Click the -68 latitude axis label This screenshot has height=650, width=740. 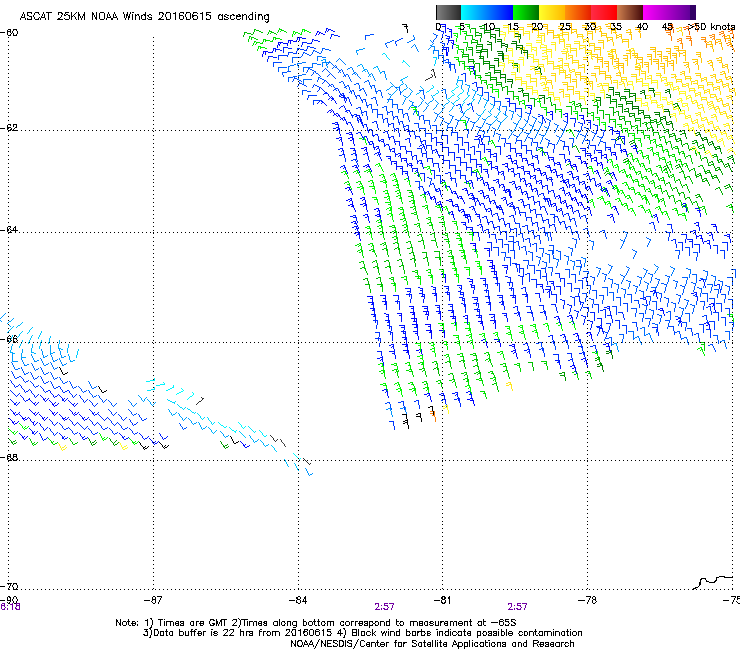9,458
